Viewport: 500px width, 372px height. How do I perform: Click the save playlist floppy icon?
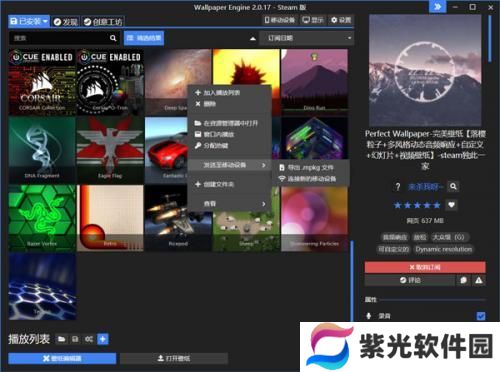(75, 339)
